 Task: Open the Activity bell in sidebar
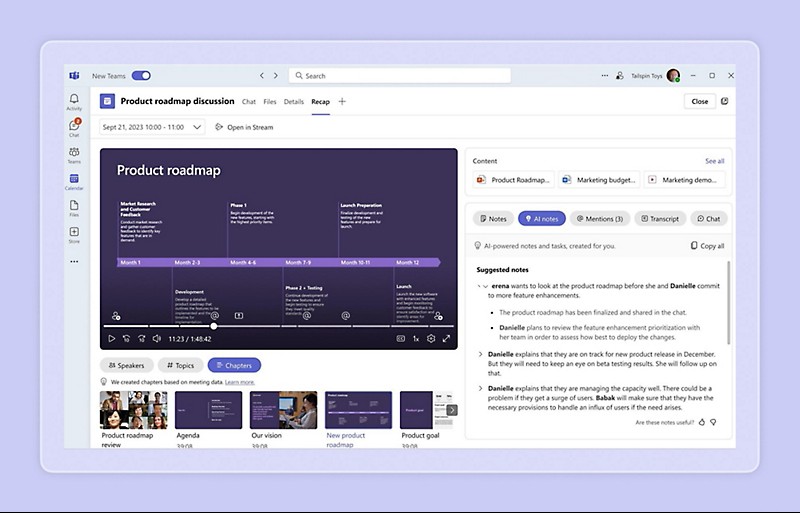tap(74, 101)
